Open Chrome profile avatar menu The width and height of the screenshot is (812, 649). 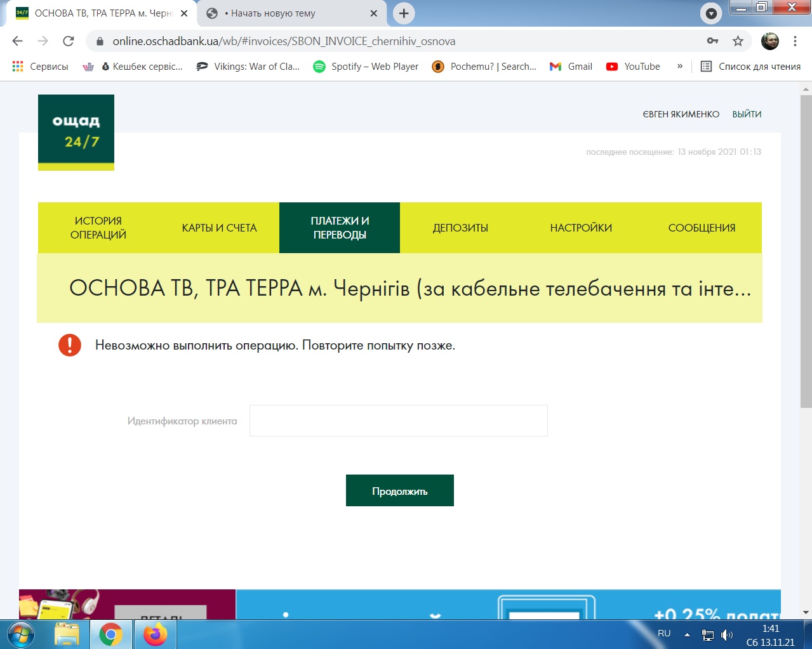(x=770, y=41)
